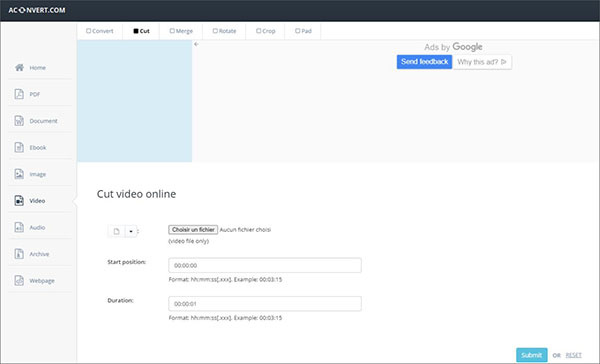Click the Submit button

click(x=532, y=355)
